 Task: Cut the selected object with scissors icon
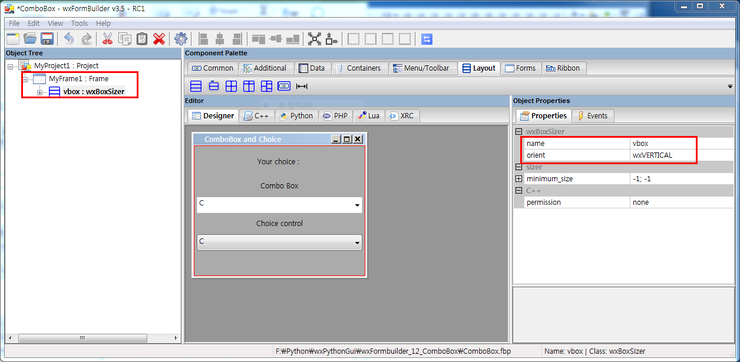pyautogui.click(x=108, y=39)
